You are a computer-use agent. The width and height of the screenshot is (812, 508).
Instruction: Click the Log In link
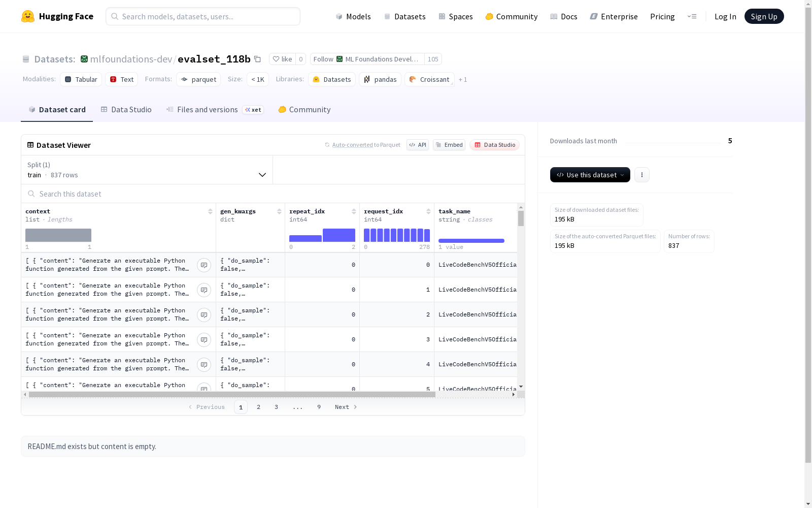click(725, 16)
